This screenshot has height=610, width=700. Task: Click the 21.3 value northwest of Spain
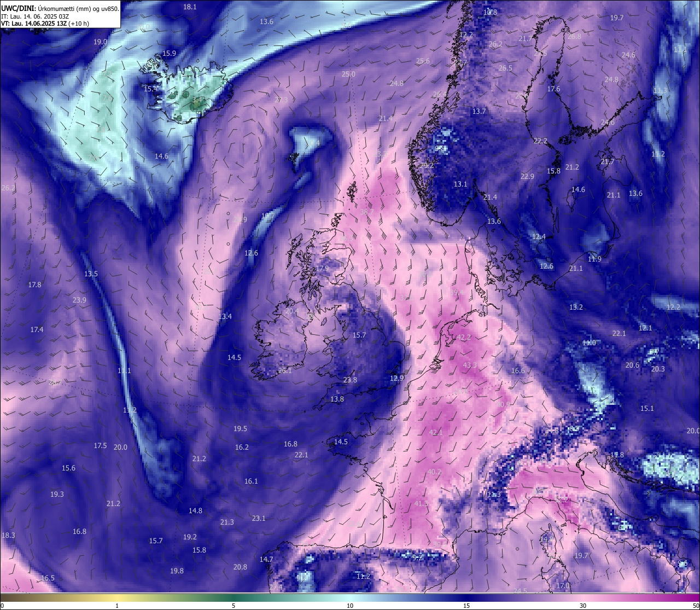coord(227,522)
